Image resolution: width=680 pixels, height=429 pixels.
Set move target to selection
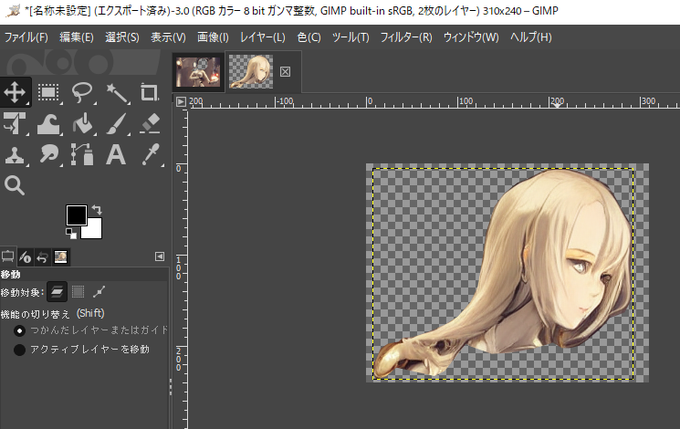click(78, 292)
